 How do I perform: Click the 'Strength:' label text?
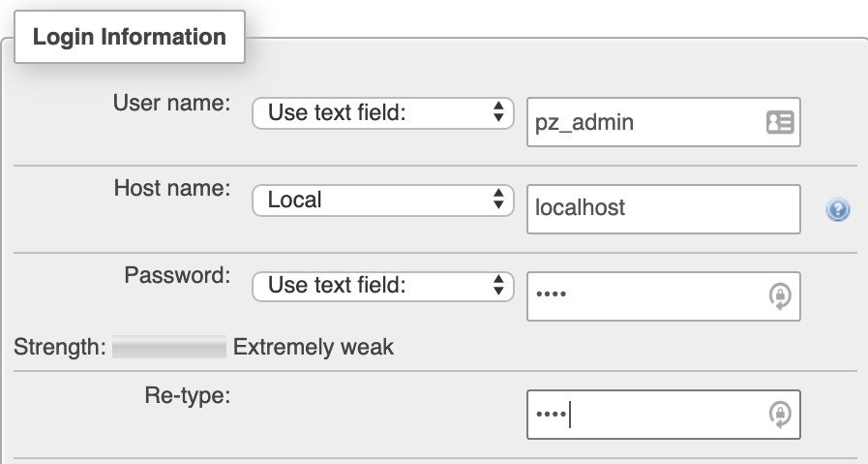60,348
